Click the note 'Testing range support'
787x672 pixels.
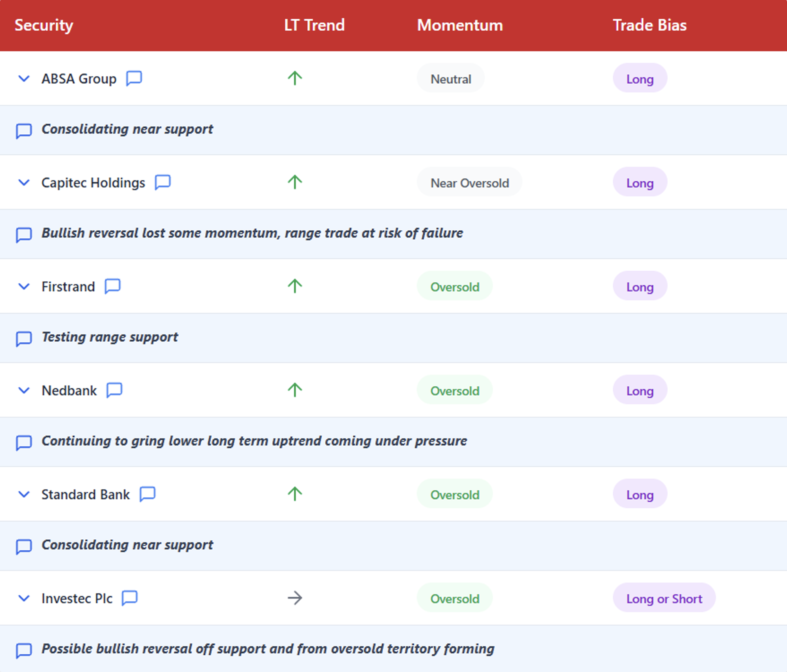pyautogui.click(x=110, y=337)
